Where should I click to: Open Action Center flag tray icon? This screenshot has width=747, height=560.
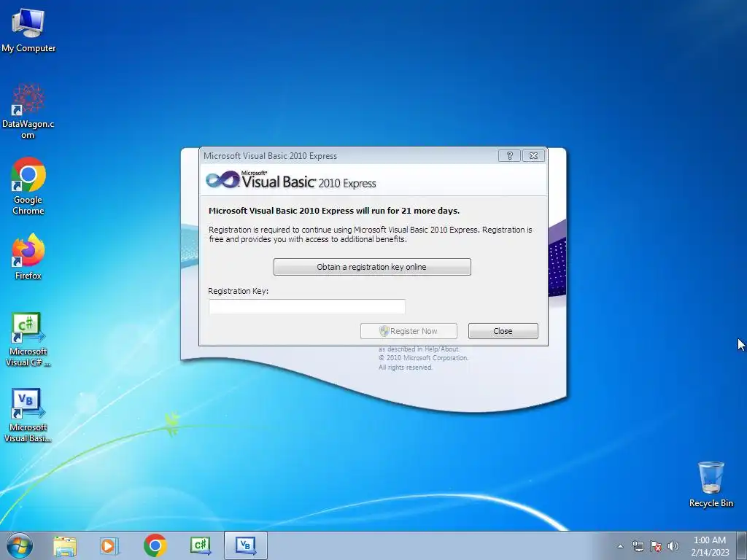[x=656, y=546]
